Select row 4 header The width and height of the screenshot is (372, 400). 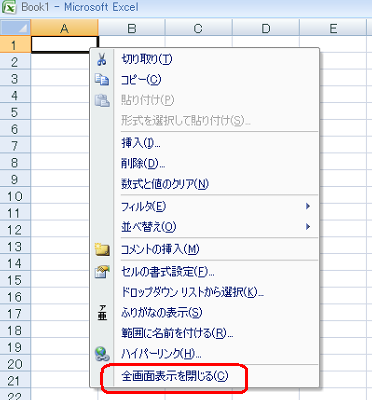tap(15, 95)
